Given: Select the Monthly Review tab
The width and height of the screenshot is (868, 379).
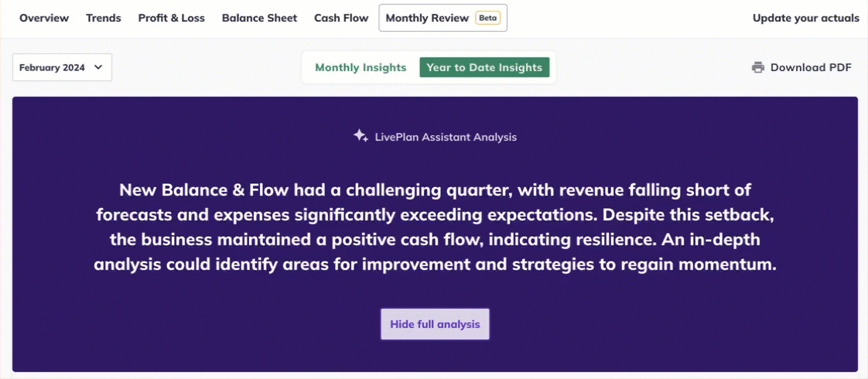Looking at the screenshot, I should [x=428, y=18].
